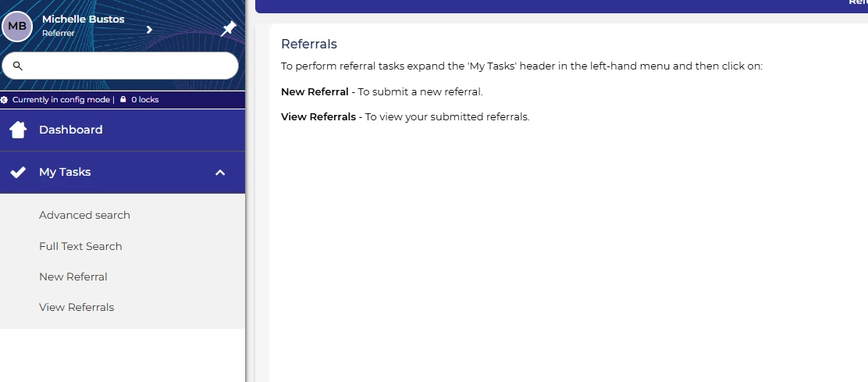Expand user options chevron beside Michelle Bustos

149,30
